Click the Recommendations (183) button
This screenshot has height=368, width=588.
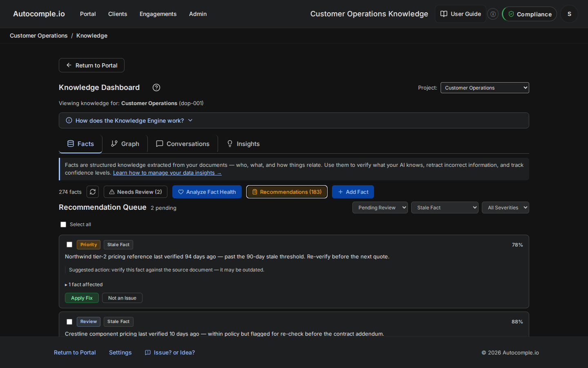[x=287, y=192]
